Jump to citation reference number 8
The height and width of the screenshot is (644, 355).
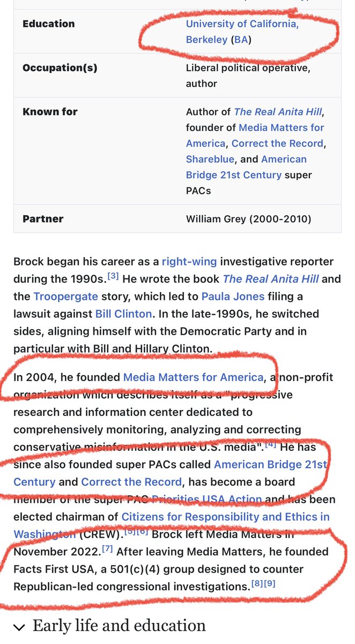click(257, 583)
